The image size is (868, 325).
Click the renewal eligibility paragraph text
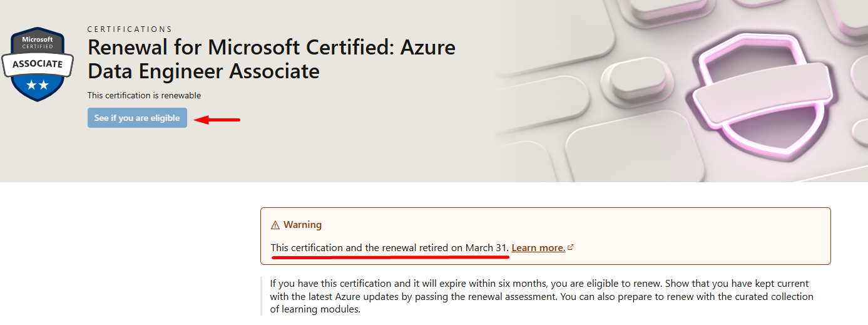[x=542, y=296]
